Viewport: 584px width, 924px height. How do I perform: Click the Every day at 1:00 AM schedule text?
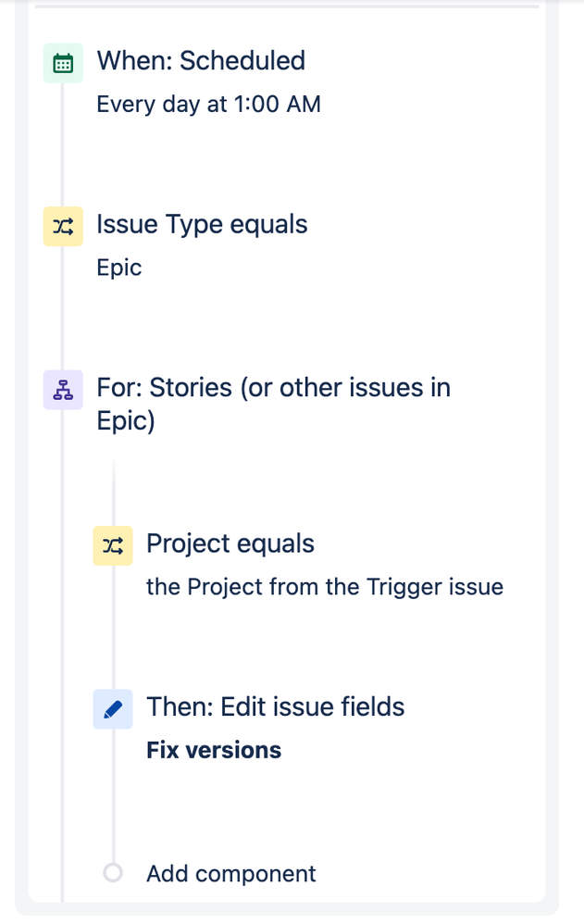(x=208, y=104)
